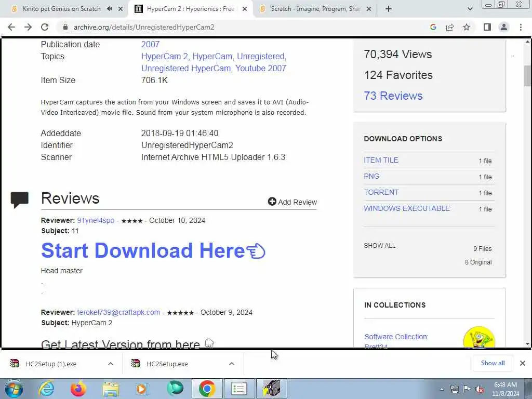
Task: Open the Windows Start menu
Action: [x=14, y=389]
